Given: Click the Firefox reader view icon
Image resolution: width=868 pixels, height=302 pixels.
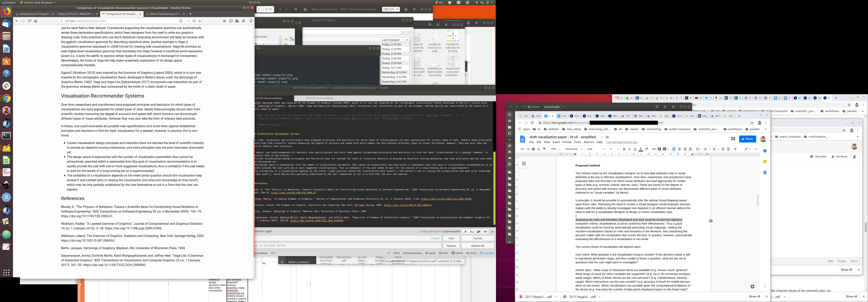Looking at the screenshot, I should coord(181,21).
